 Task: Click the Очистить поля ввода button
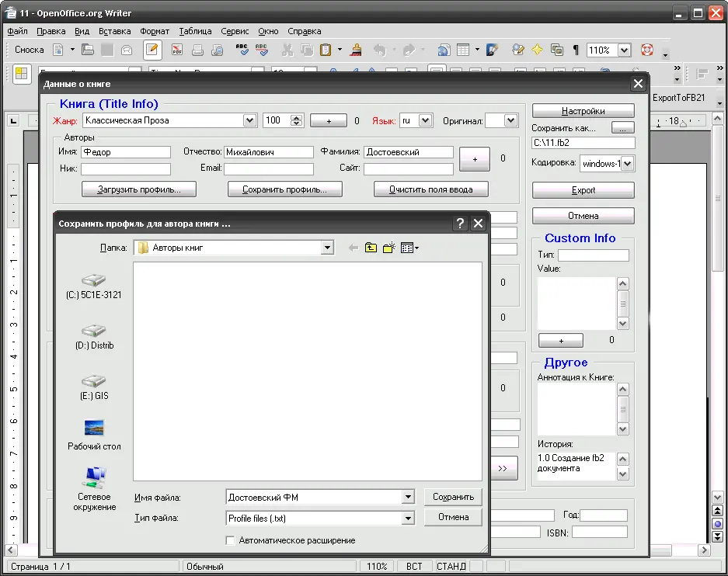point(431,189)
